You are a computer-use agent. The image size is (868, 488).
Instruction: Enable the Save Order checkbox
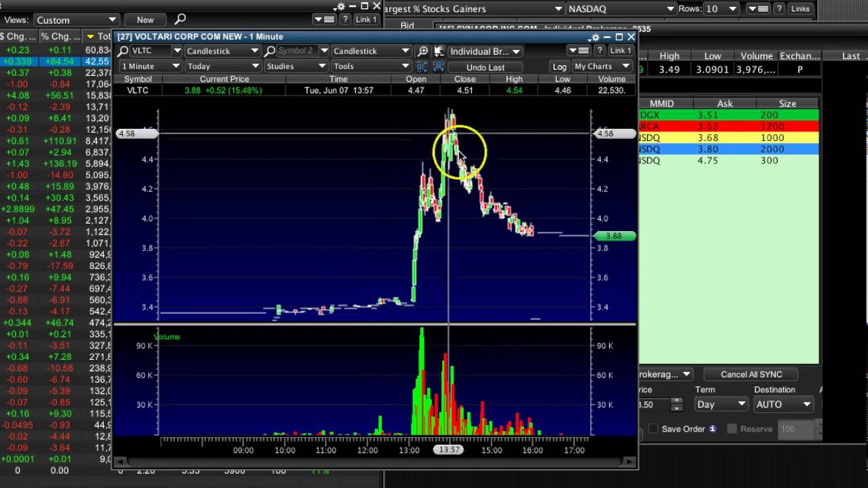(654, 428)
